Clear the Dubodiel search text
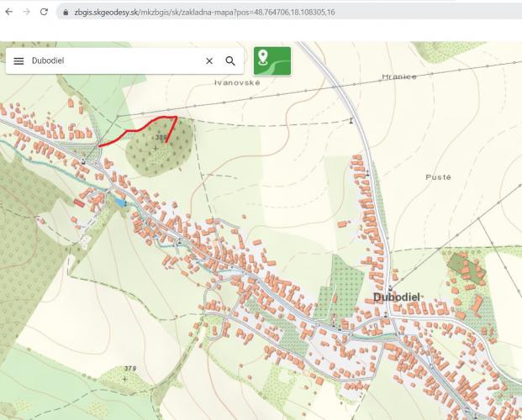 (x=209, y=61)
